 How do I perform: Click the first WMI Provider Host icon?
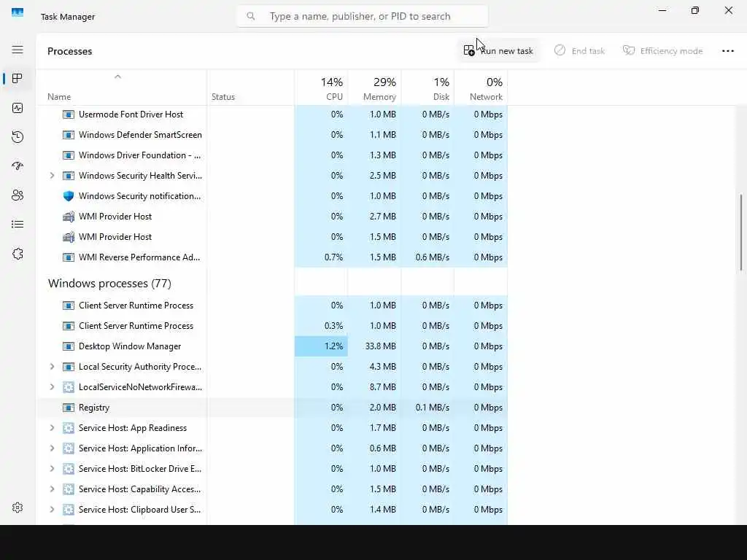click(x=69, y=217)
